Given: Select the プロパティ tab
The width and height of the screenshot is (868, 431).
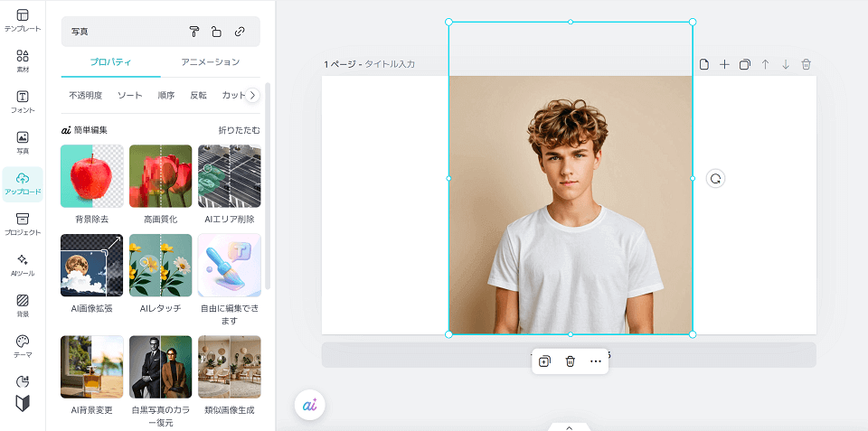Looking at the screenshot, I should [110, 62].
